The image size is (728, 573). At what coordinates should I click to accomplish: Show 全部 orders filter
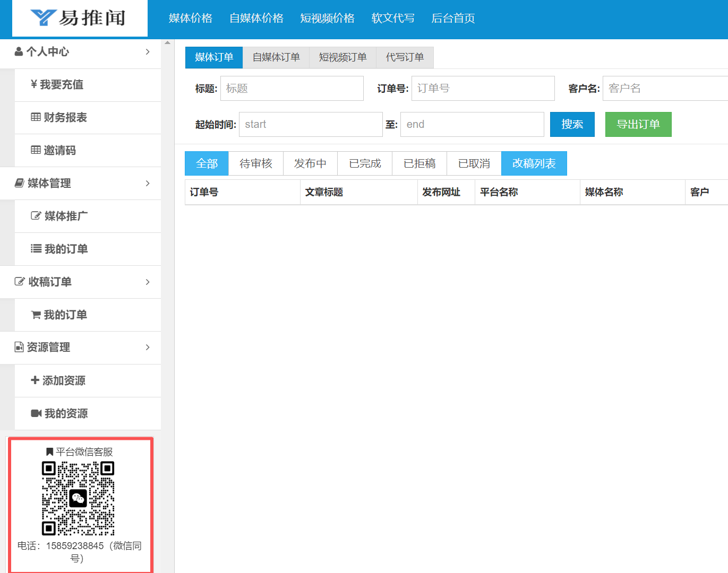pyautogui.click(x=207, y=163)
